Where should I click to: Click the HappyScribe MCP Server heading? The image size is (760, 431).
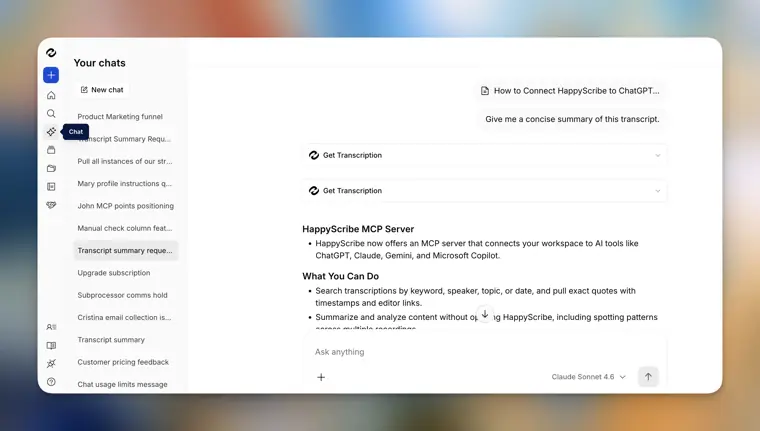click(x=358, y=229)
